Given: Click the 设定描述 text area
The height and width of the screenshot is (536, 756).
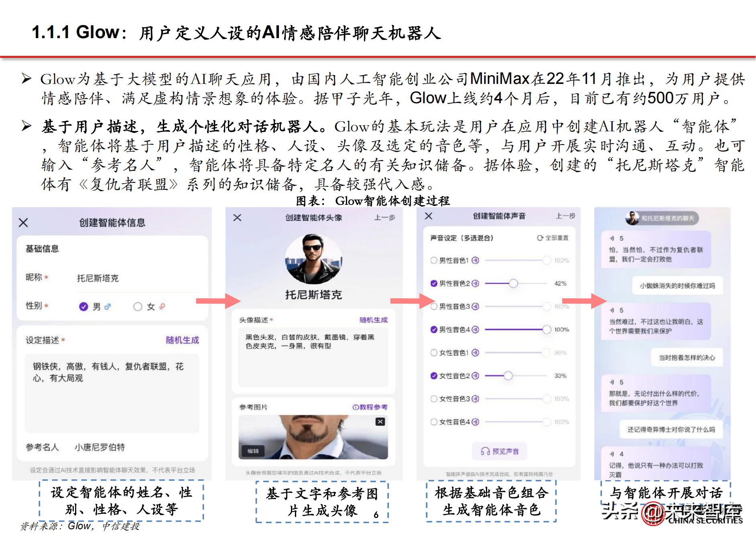Looking at the screenshot, I should (x=112, y=393).
